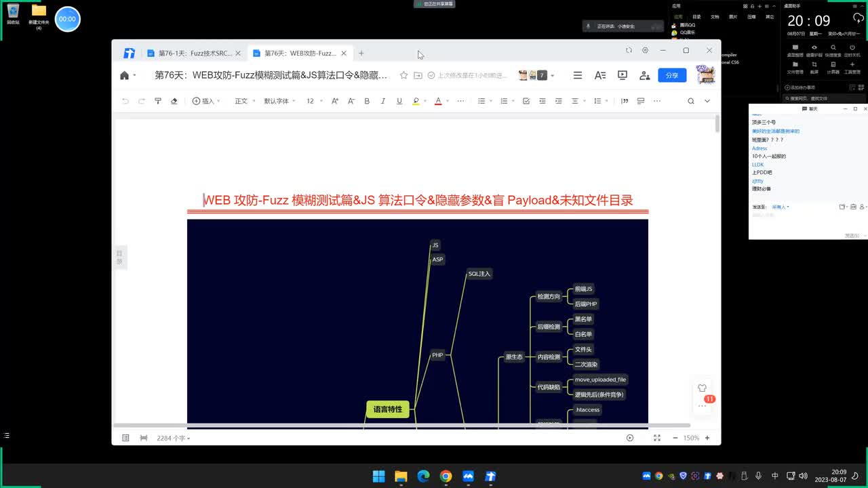Apply the highlight color marker
868x488 pixels.
[416, 101]
